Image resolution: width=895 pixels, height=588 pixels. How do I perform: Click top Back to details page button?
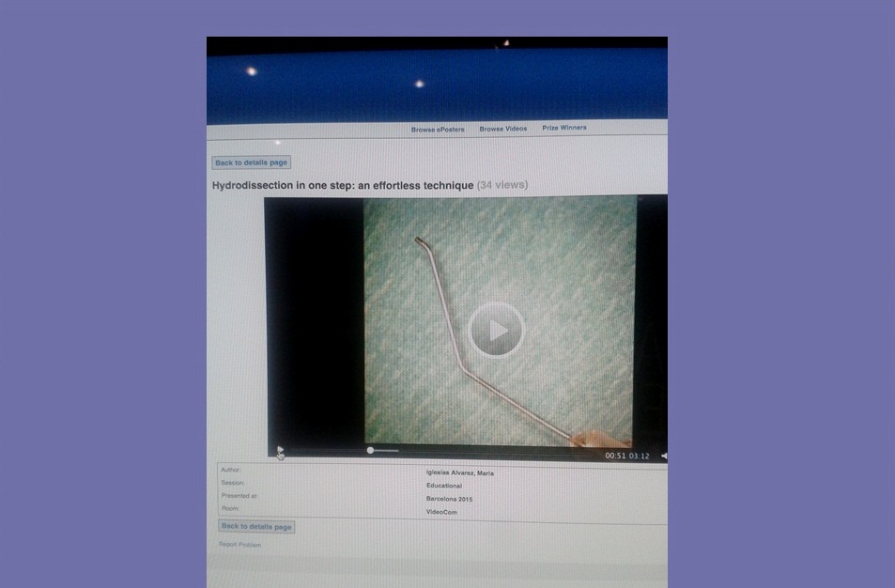251,162
